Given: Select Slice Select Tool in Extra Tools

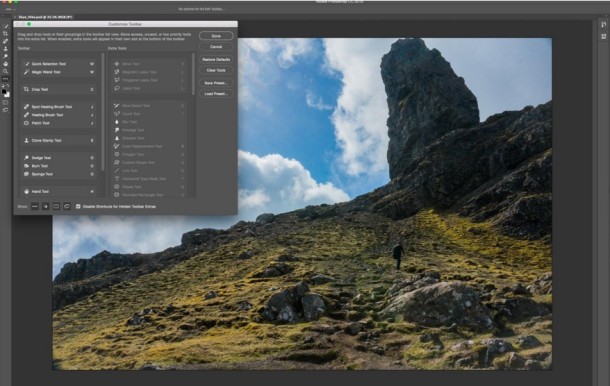Looking at the screenshot, I should click(x=149, y=106).
